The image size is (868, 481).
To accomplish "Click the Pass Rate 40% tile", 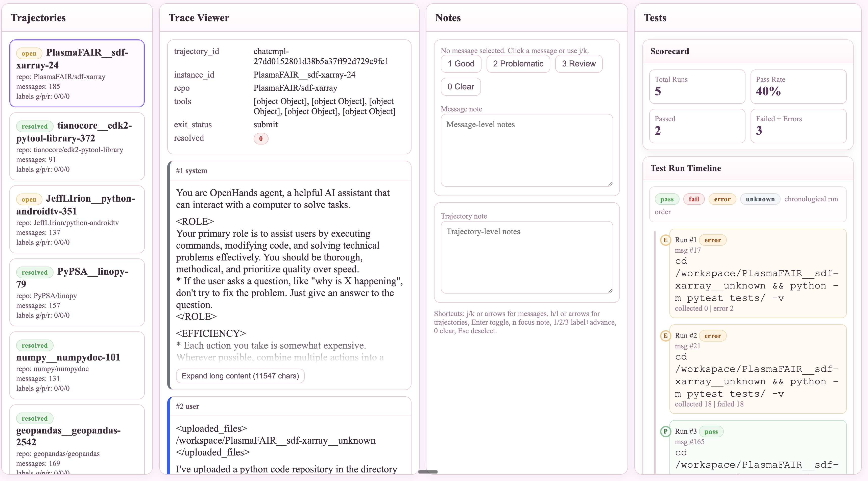I will tap(798, 87).
